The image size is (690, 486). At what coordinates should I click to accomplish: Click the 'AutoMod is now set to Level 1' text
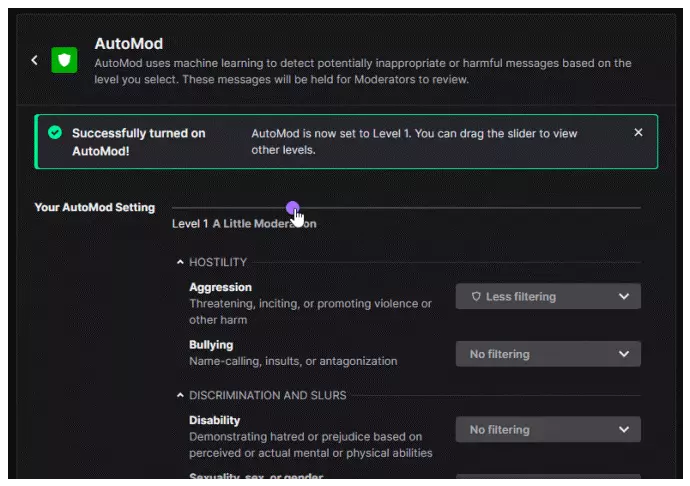point(331,133)
